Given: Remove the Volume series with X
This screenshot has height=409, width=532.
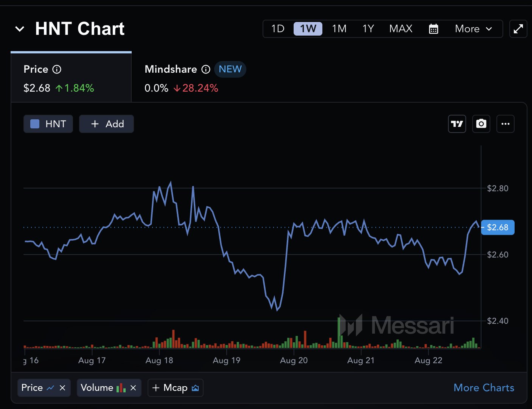Looking at the screenshot, I should 133,388.
